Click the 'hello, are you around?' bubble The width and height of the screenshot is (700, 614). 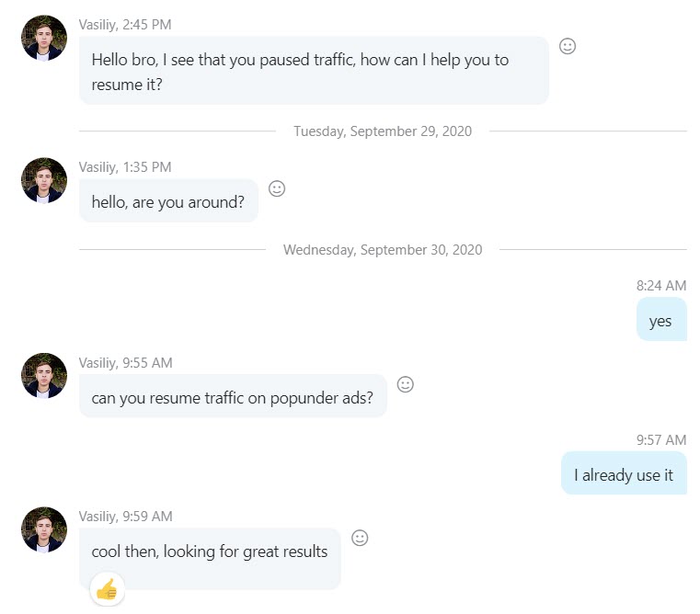point(168,200)
